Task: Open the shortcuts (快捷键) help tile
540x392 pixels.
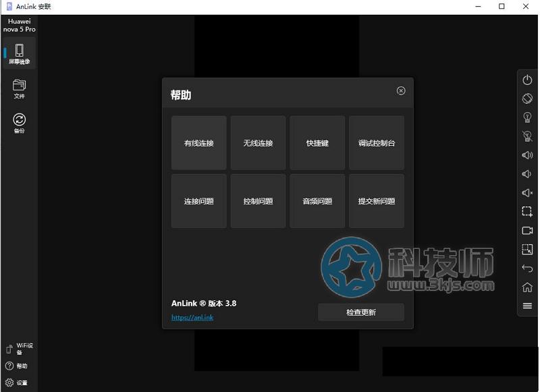Action: coord(317,143)
